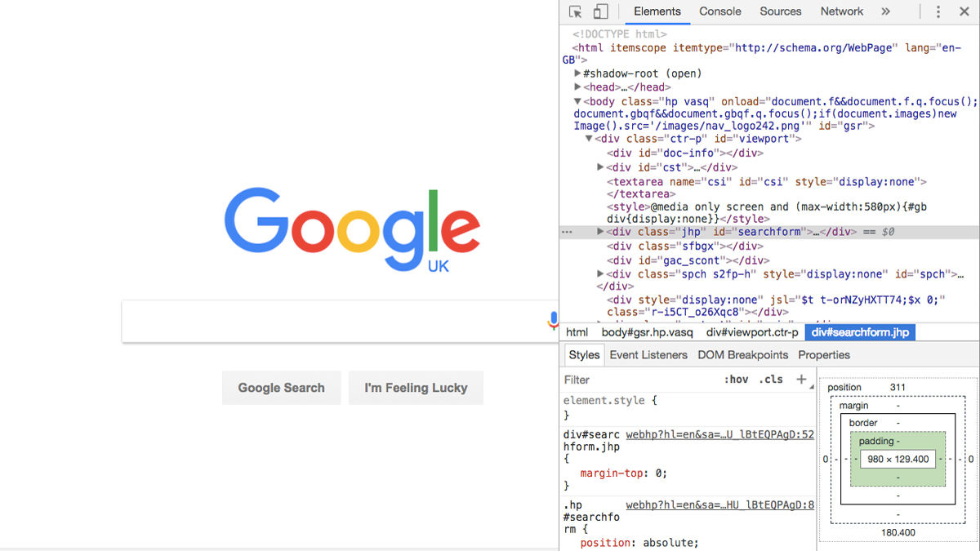Click the microphone voice search icon

(x=553, y=321)
